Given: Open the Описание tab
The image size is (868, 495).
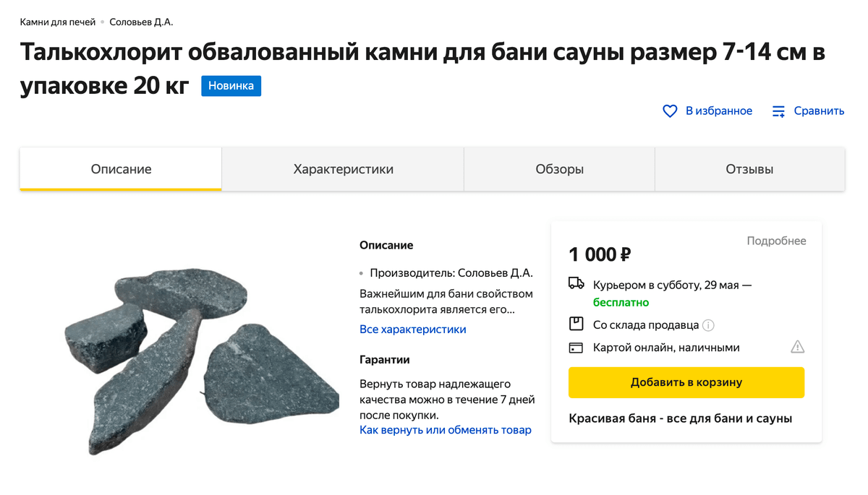Looking at the screenshot, I should pyautogui.click(x=120, y=168).
